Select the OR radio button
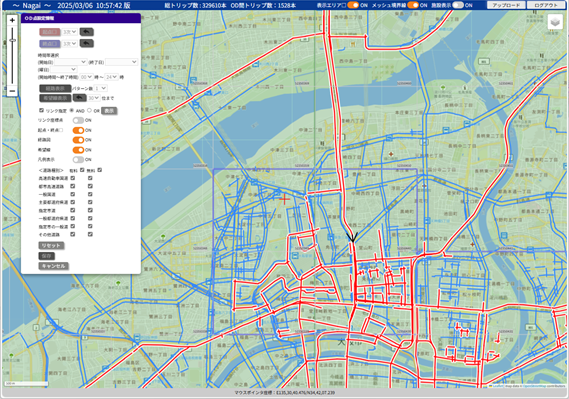The width and height of the screenshot is (569, 399). (90, 110)
